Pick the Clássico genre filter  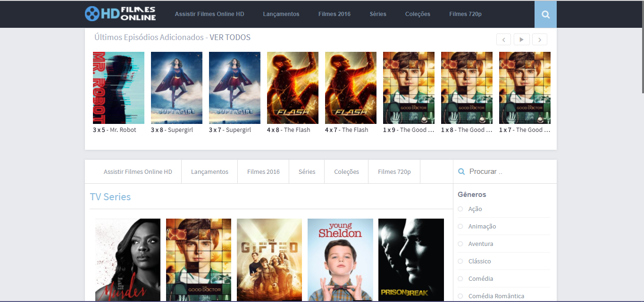coord(479,261)
